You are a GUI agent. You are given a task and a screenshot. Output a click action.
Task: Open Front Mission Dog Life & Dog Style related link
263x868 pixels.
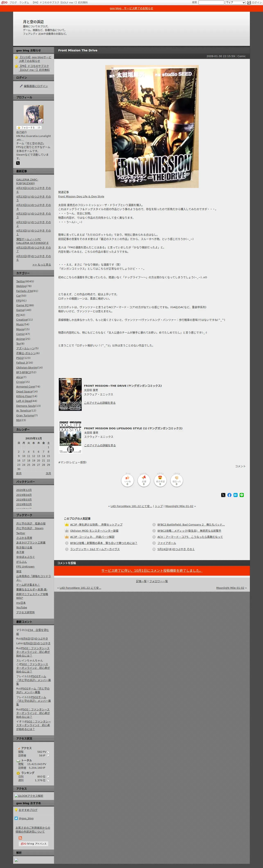pos(81,197)
